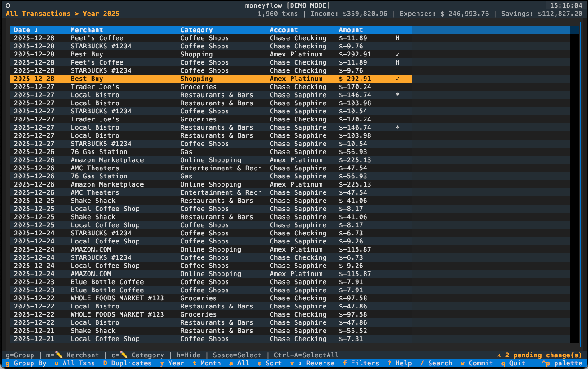Click the 'All Transactions' breadcrumb
Viewport: 588px width, 369px height.
[x=38, y=14]
